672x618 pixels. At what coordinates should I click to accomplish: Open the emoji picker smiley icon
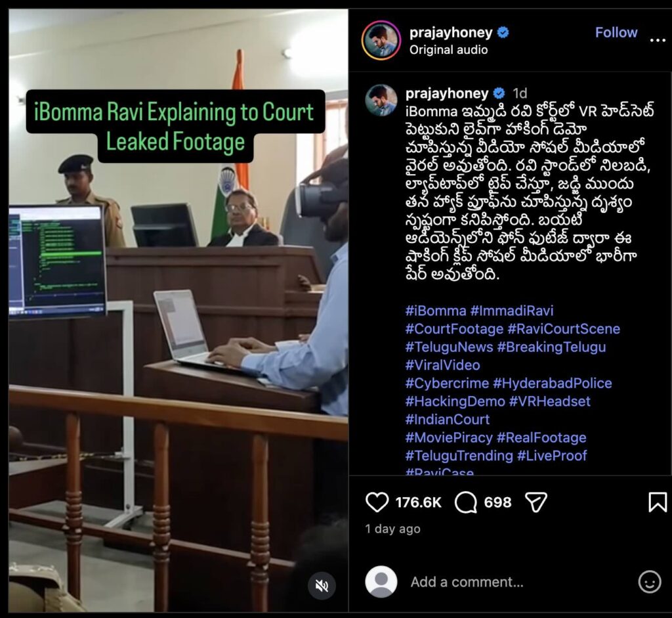click(x=650, y=582)
